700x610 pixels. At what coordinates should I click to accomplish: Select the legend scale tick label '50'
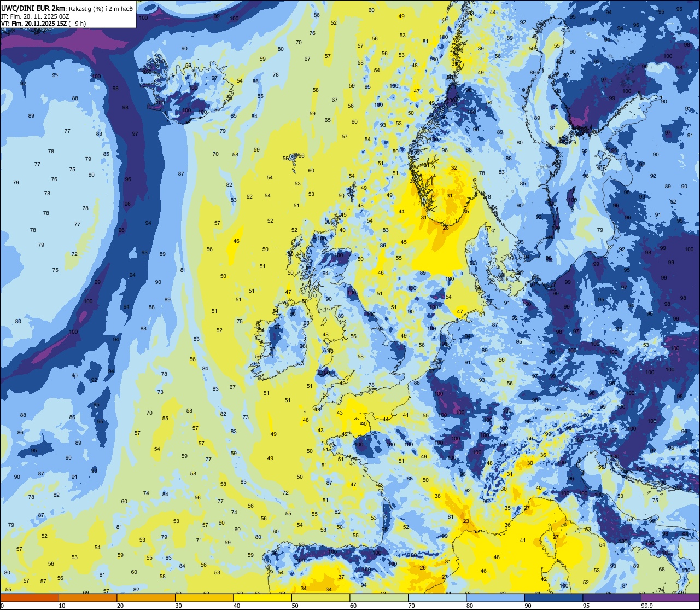[295, 606]
